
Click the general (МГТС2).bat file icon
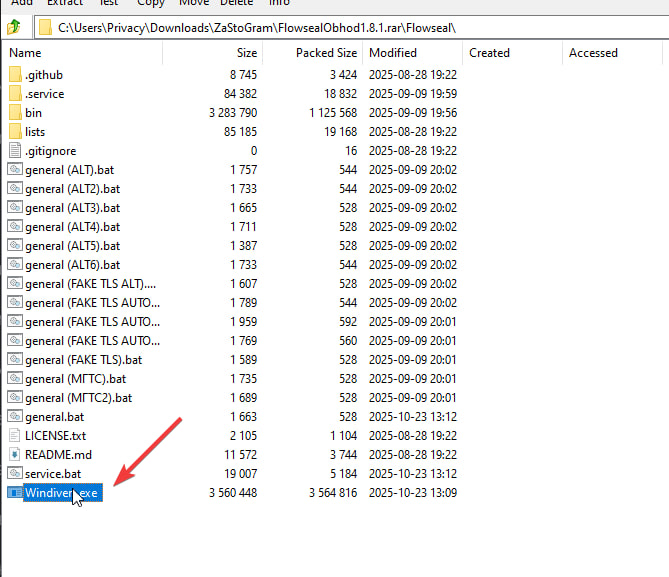tap(15, 397)
